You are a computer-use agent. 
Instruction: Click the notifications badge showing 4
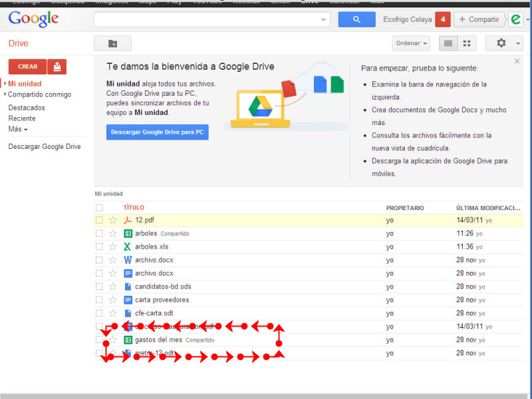tap(443, 19)
